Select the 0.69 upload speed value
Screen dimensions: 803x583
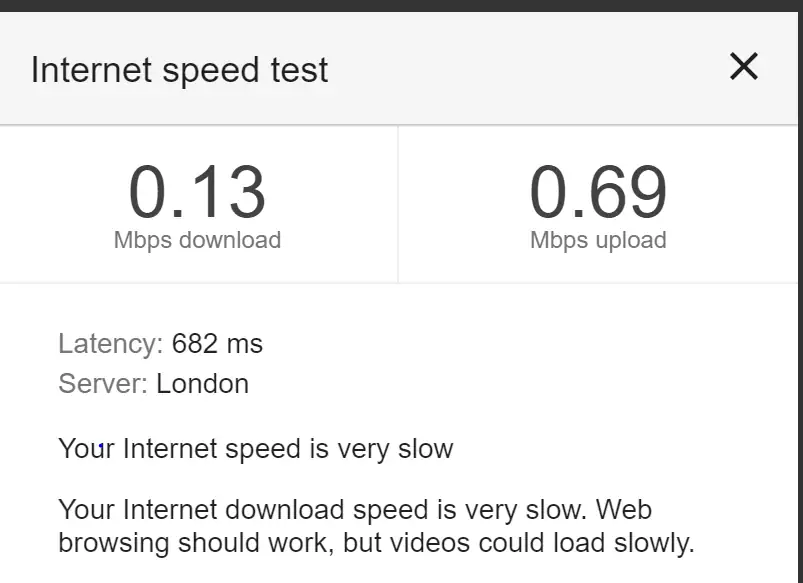[x=600, y=193]
